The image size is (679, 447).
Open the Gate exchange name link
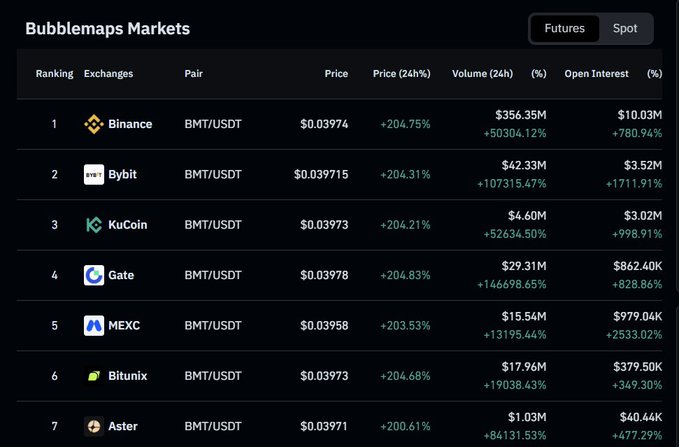pos(121,275)
